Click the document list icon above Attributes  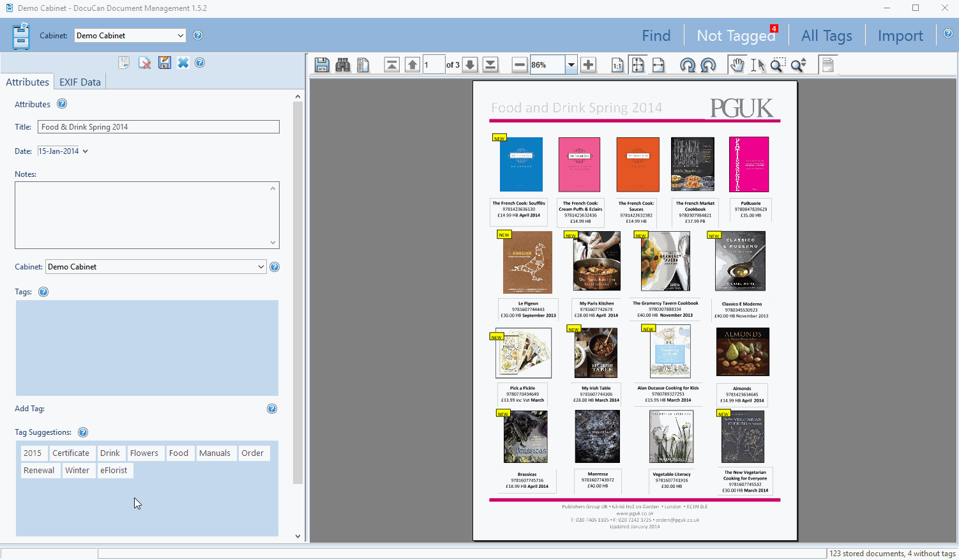tap(124, 63)
